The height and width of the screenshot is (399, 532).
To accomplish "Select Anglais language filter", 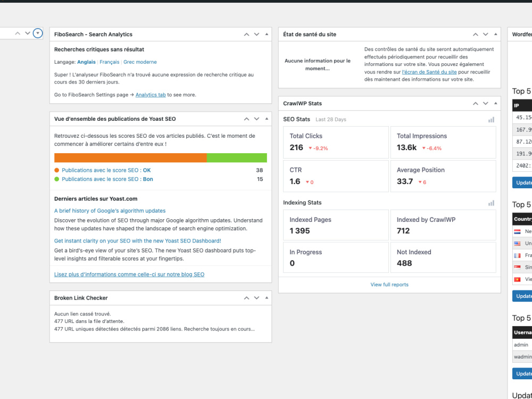I will [86, 62].
